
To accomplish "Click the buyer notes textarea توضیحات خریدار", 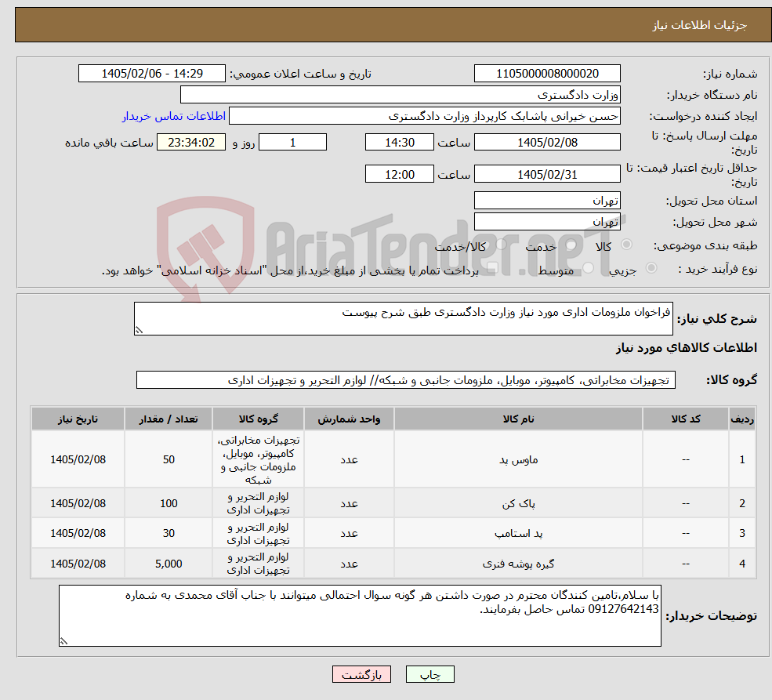I will click(x=360, y=615).
